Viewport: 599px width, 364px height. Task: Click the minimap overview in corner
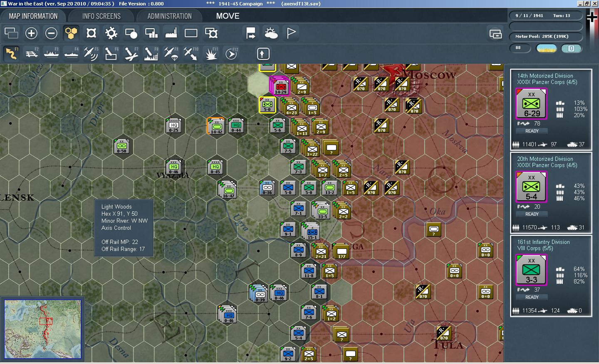42,329
